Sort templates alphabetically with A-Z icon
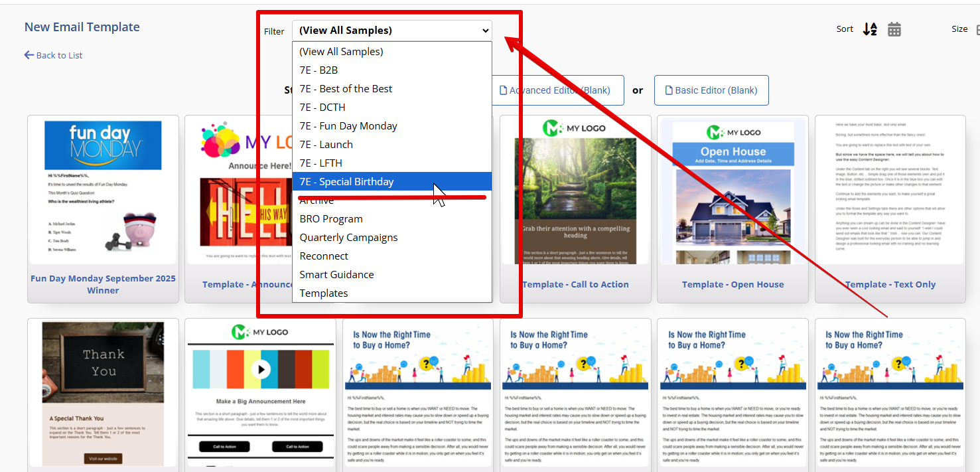The height and width of the screenshot is (472, 980). 869,29
